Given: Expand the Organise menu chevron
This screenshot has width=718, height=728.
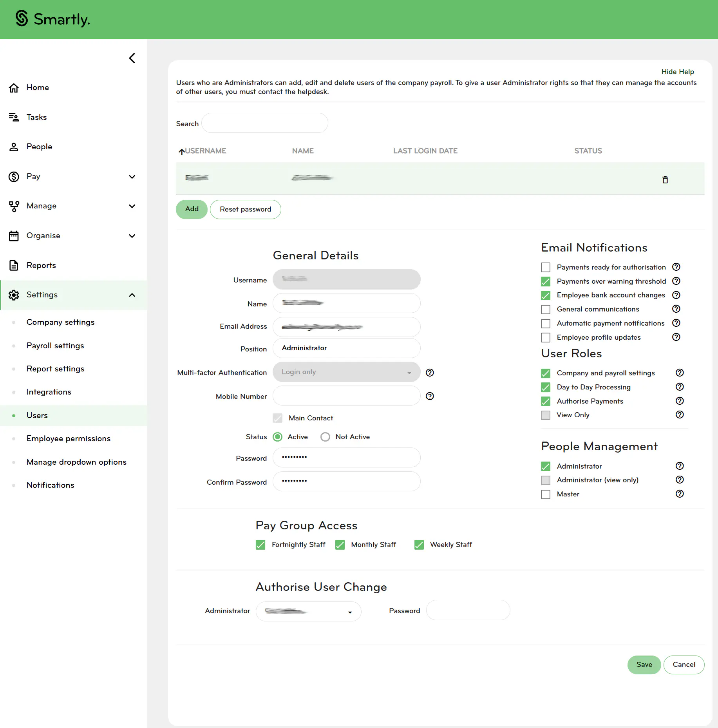Looking at the screenshot, I should click(x=132, y=236).
